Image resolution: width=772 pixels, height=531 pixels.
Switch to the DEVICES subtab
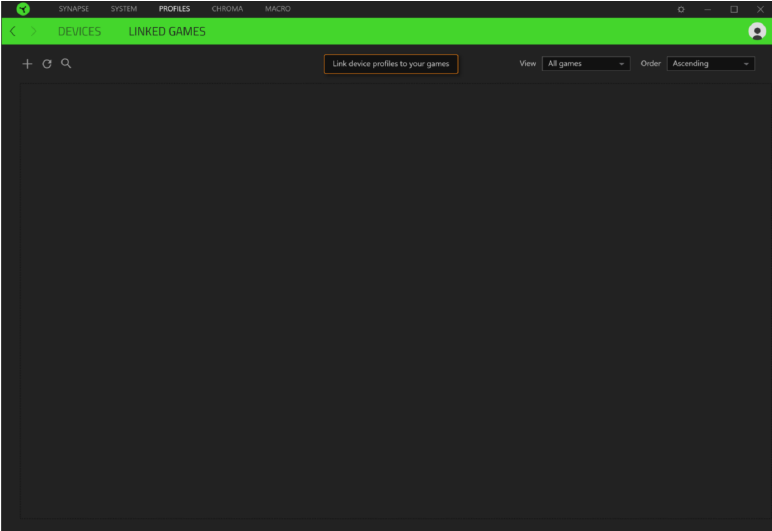coord(79,31)
